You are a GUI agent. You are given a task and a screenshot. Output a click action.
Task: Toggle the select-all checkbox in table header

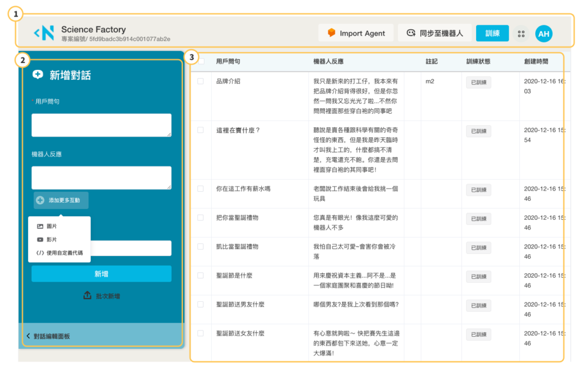click(x=201, y=61)
